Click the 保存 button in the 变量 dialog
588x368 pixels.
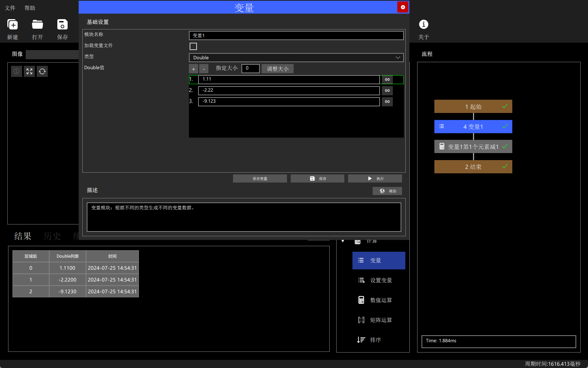click(x=318, y=178)
